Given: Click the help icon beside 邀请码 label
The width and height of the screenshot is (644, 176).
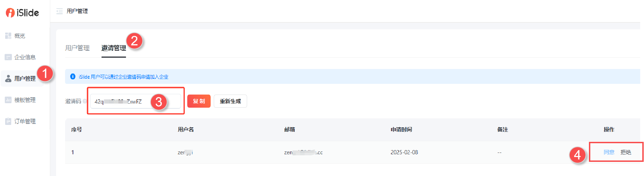Looking at the screenshot, I should [85, 101].
